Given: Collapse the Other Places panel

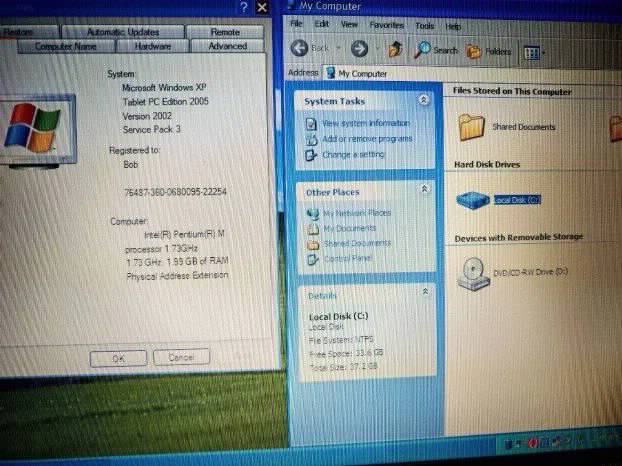Looking at the screenshot, I should [x=424, y=188].
